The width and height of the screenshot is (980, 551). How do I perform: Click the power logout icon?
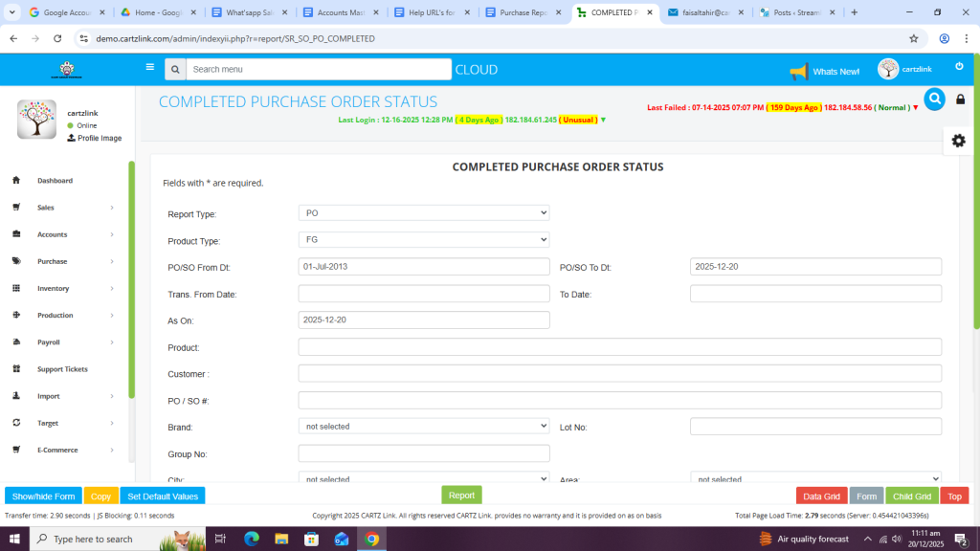[x=959, y=66]
